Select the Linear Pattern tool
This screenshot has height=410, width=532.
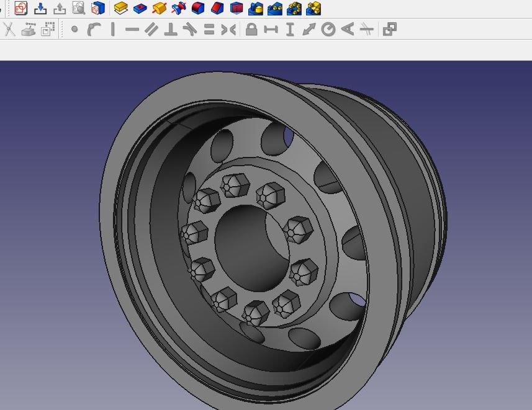pyautogui.click(x=275, y=9)
